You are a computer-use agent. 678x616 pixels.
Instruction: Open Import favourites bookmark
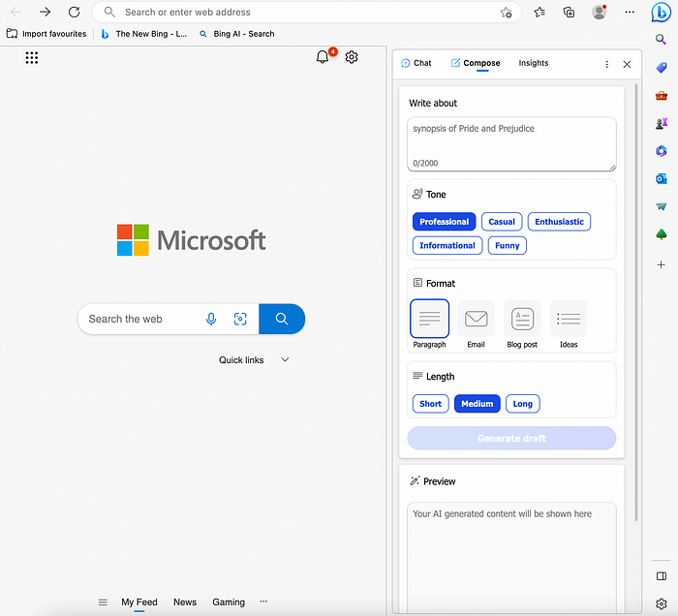46,34
